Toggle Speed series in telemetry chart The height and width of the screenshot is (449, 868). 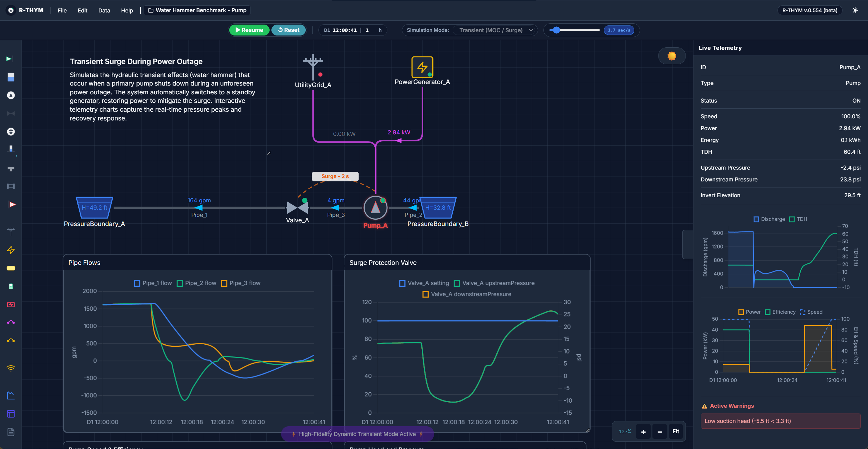811,312
